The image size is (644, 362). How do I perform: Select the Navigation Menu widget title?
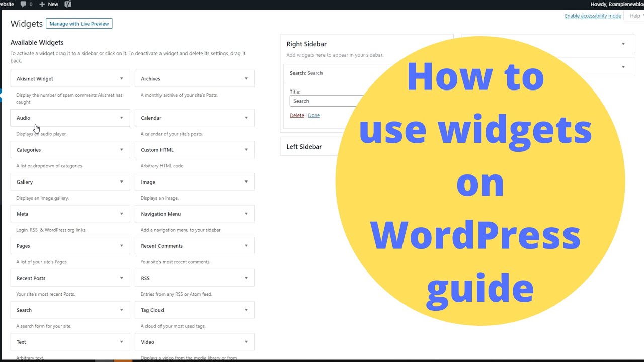pos(160,214)
